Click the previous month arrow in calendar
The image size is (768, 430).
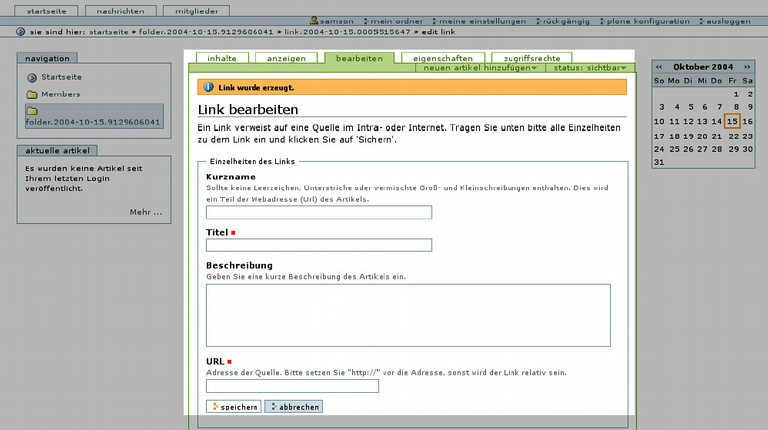pyautogui.click(x=659, y=66)
